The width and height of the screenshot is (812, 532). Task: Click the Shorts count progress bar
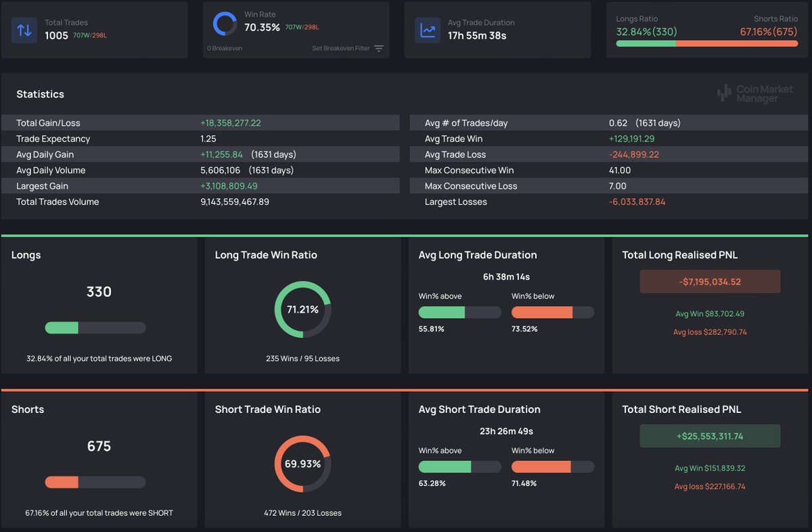click(x=95, y=482)
